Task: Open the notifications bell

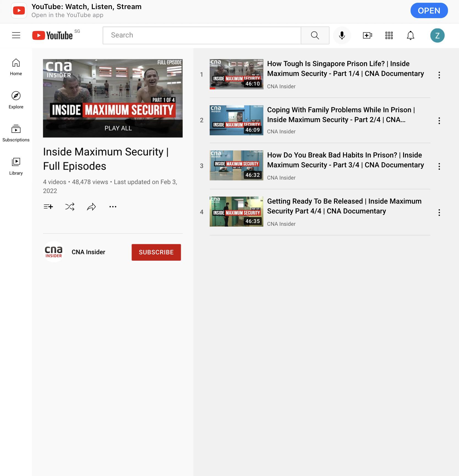Action: pos(411,35)
